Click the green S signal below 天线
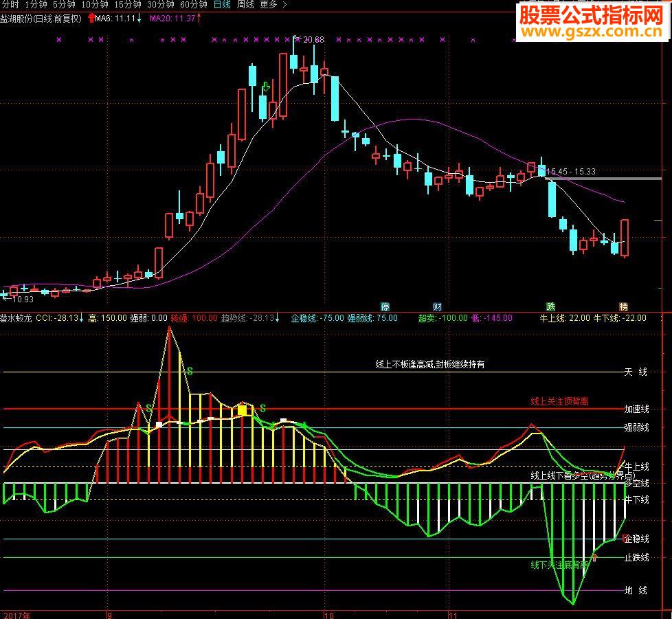The width and height of the screenshot is (672, 619). 190,371
